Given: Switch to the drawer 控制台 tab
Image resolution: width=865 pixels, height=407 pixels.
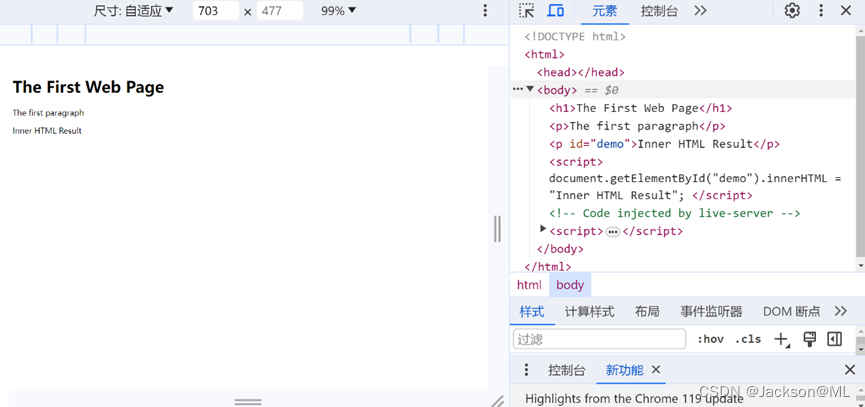Looking at the screenshot, I should click(567, 370).
